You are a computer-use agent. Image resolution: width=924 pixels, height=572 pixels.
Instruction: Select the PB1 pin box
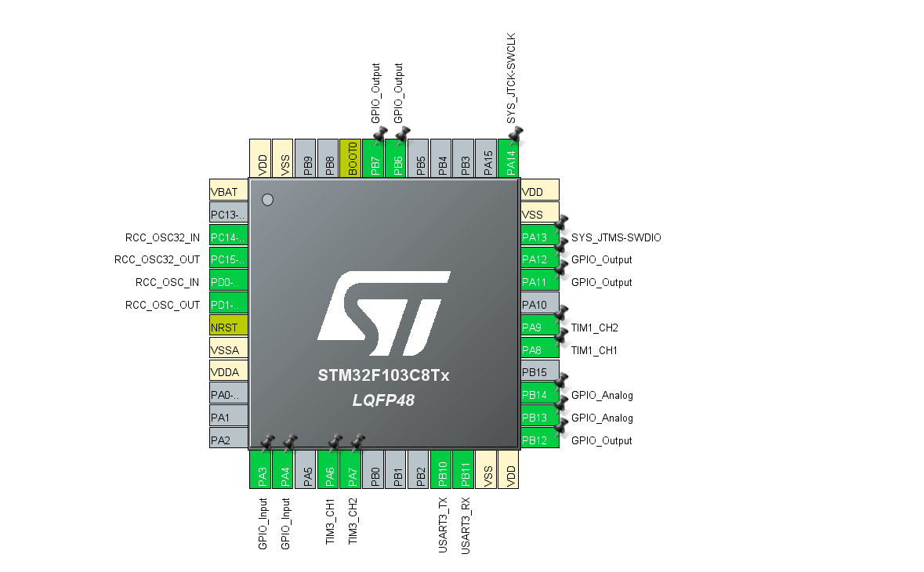pyautogui.click(x=397, y=469)
